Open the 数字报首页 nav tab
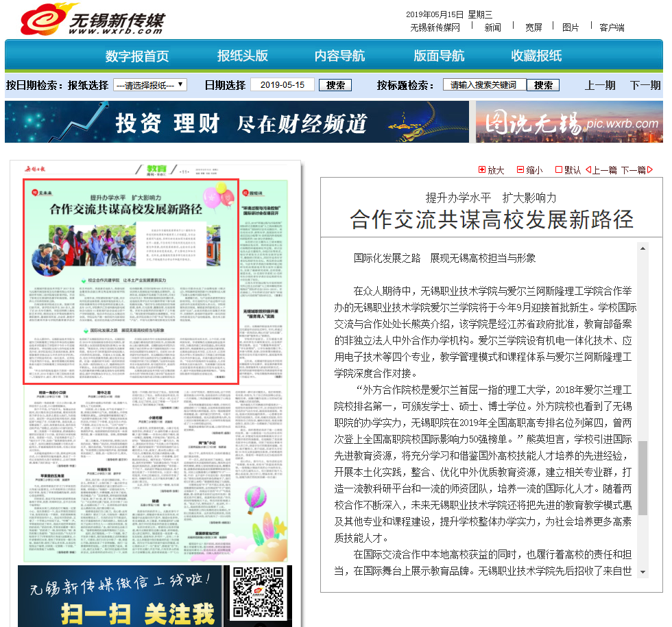The height and width of the screenshot is (627, 672). coord(137,56)
